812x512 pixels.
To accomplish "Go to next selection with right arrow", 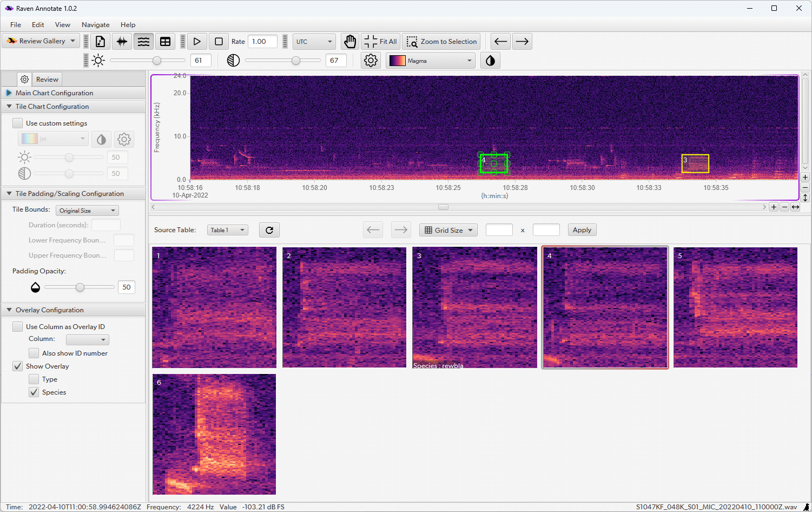I will [522, 42].
